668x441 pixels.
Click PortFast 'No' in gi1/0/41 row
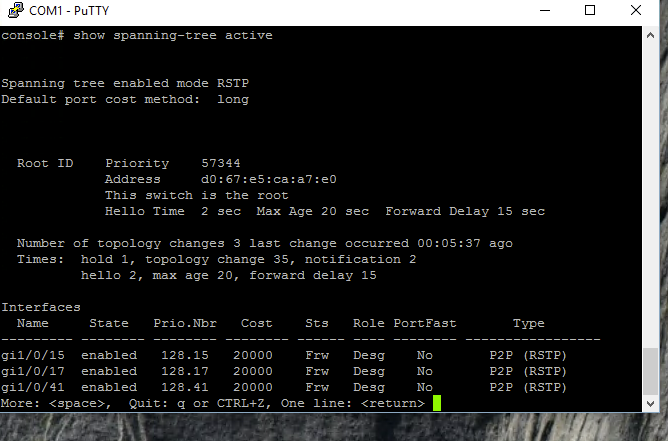click(425, 387)
